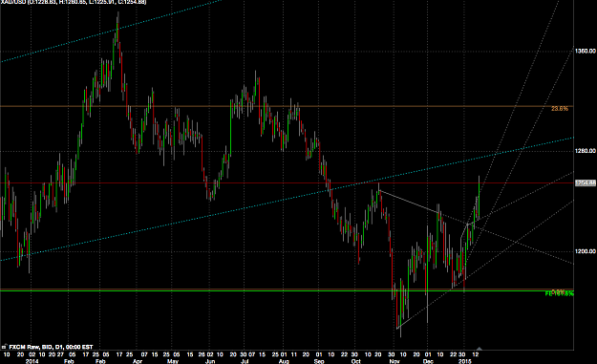Click the 1360.00 price axis label

[586, 51]
